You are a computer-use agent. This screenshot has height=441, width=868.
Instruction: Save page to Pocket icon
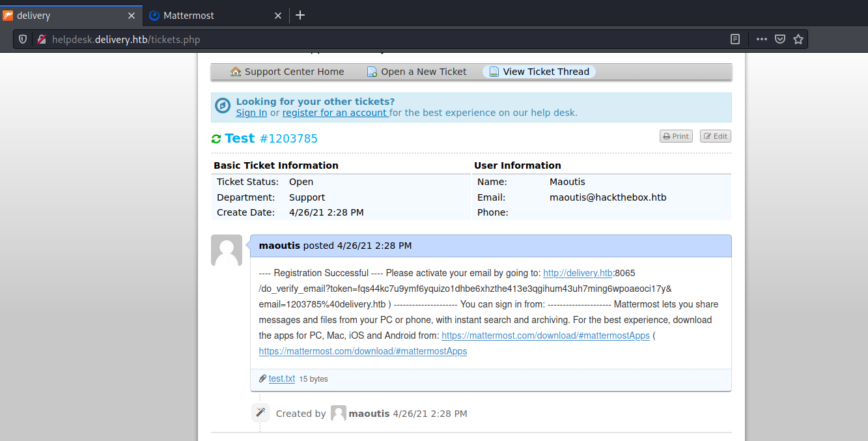[x=780, y=40]
